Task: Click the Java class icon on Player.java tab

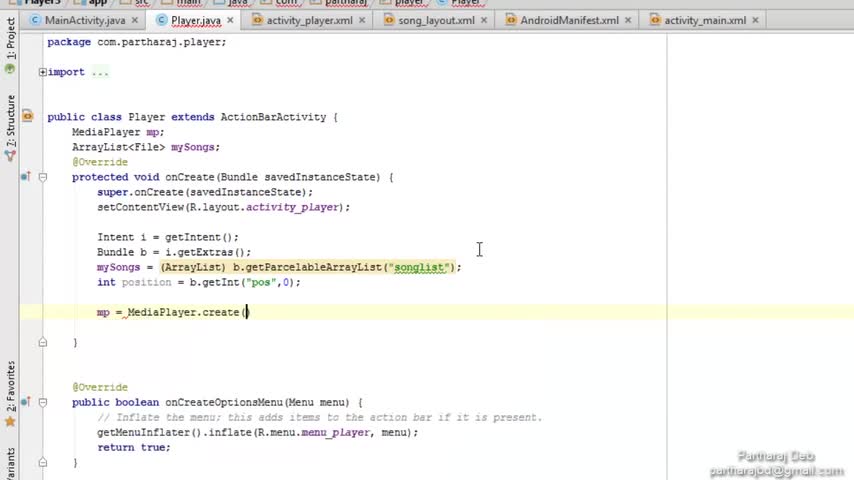Action: coord(161,20)
